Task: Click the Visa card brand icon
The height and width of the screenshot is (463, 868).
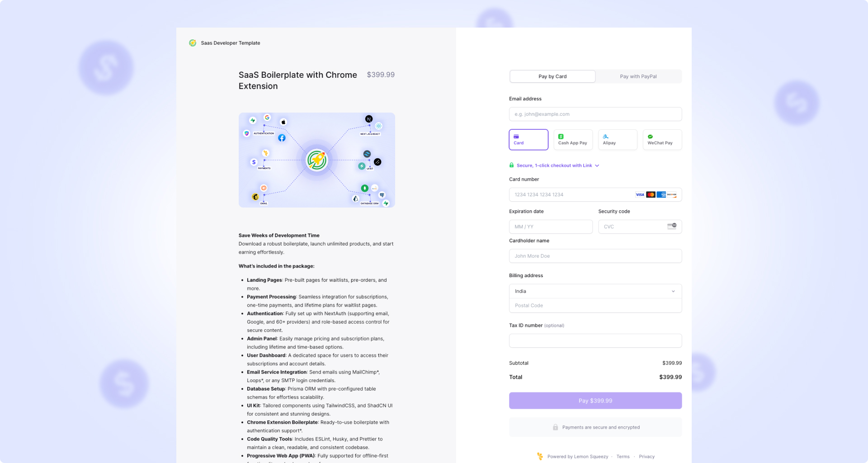Action: coord(640,195)
